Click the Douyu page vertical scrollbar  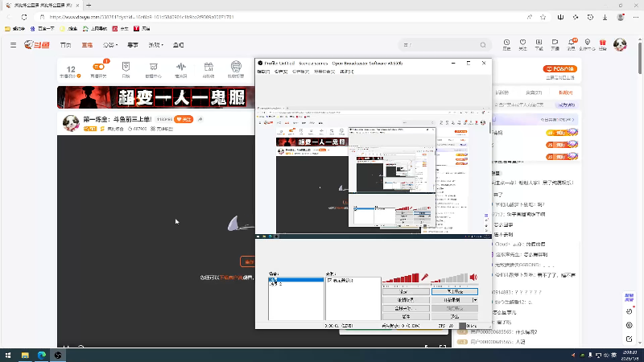click(x=640, y=56)
